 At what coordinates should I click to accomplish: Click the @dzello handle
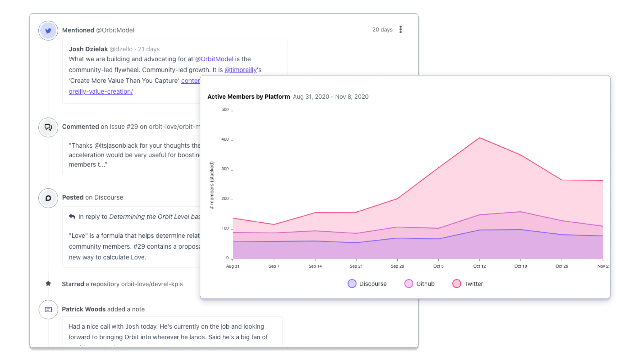pos(121,49)
